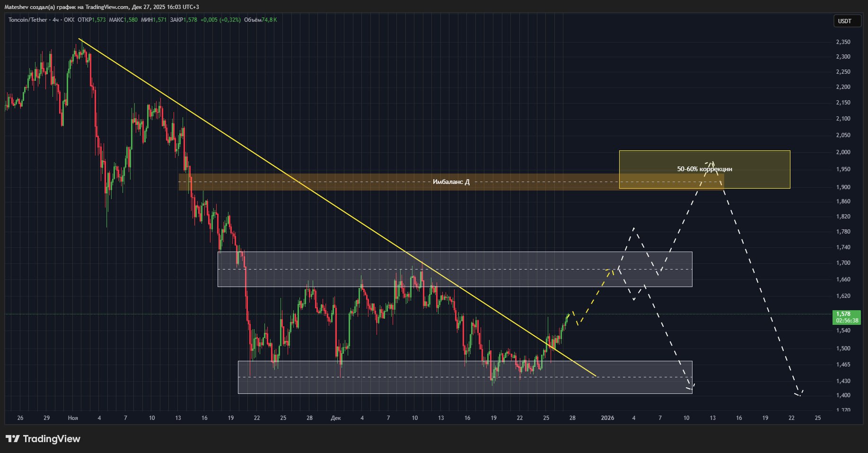Click the 1,500 price axis label
Image resolution: width=868 pixels, height=453 pixels.
[x=843, y=348]
